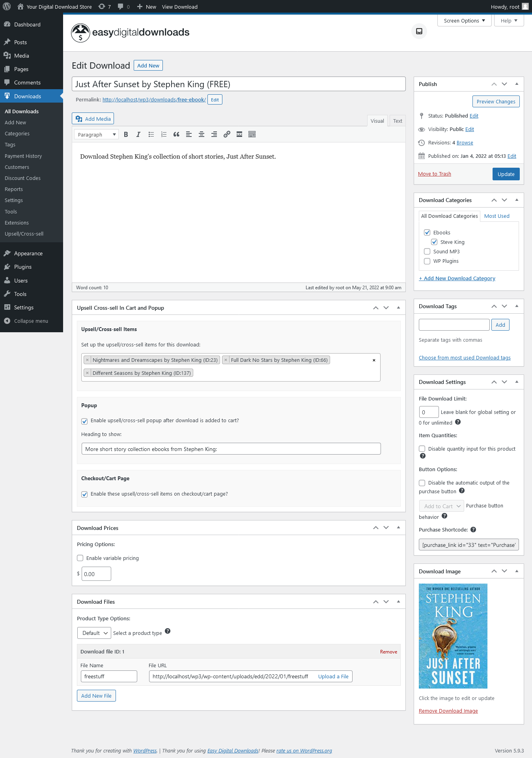Click the Bold formatting icon
Image resolution: width=532 pixels, height=758 pixels.
pos(126,135)
